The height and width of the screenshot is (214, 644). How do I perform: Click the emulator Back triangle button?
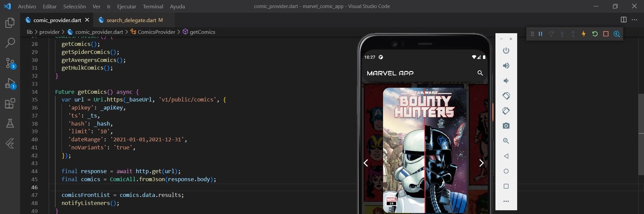point(506,156)
